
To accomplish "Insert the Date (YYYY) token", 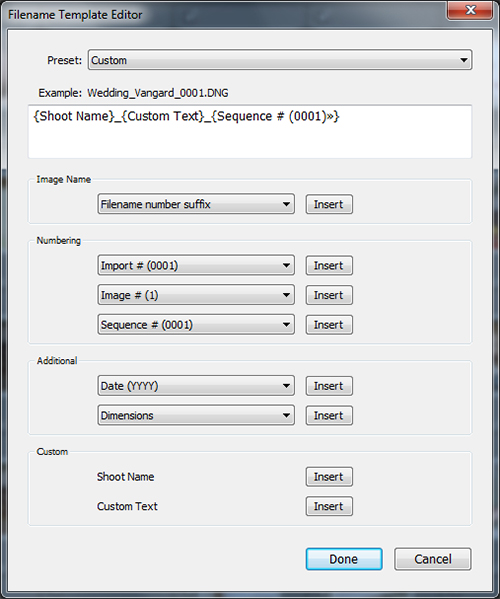I will [329, 386].
